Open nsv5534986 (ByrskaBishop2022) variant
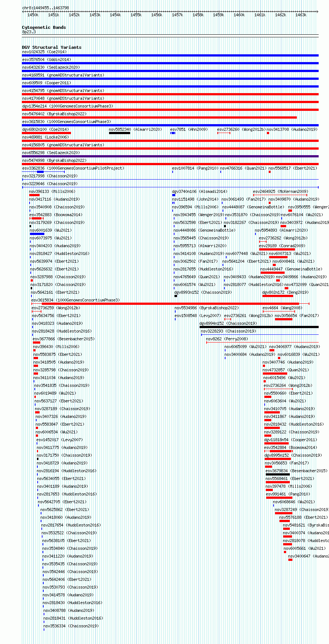This screenshot has height=644, width=329. click(207, 308)
